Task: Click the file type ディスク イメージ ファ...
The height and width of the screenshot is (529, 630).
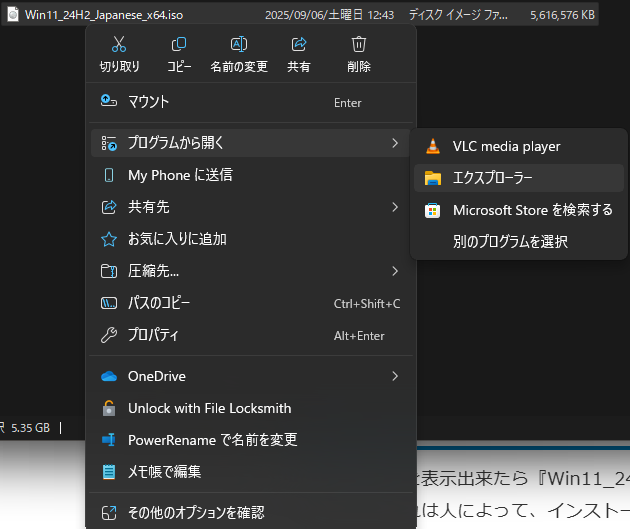Action: pos(458,15)
